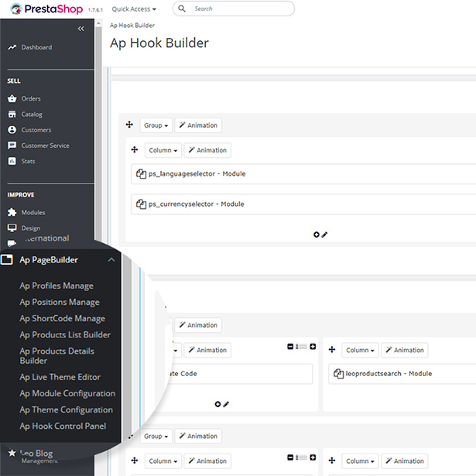Screen dimensions: 476x476
Task: Click the Ap Hook Builder breadcrumb
Action: pyautogui.click(x=132, y=26)
